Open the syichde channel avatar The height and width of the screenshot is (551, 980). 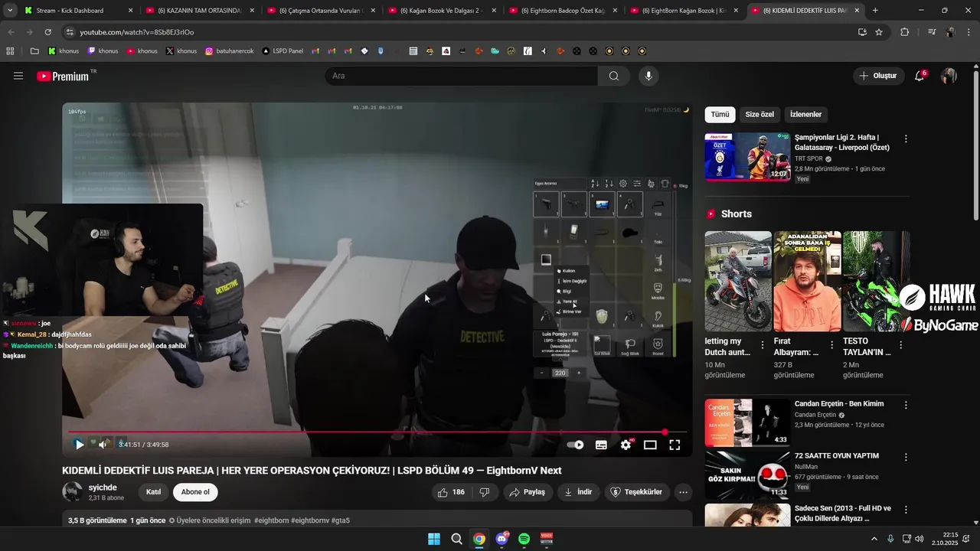(x=72, y=492)
